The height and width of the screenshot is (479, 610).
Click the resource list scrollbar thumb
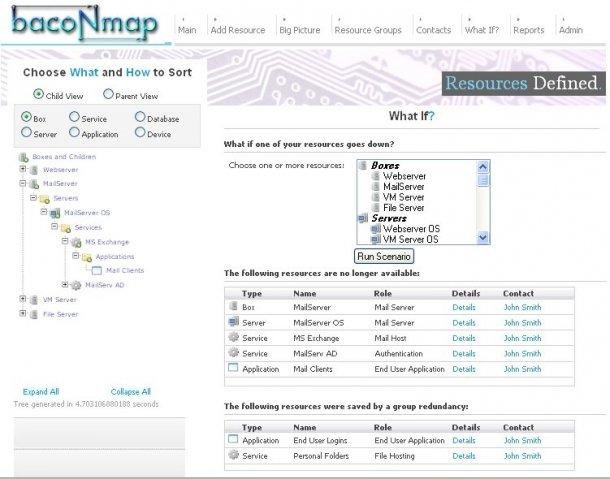(483, 181)
